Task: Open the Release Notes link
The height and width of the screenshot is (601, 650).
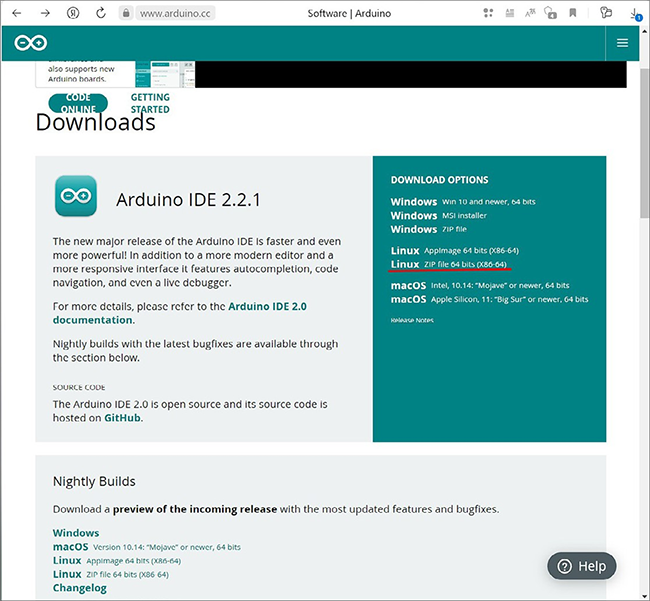Action: point(412,320)
